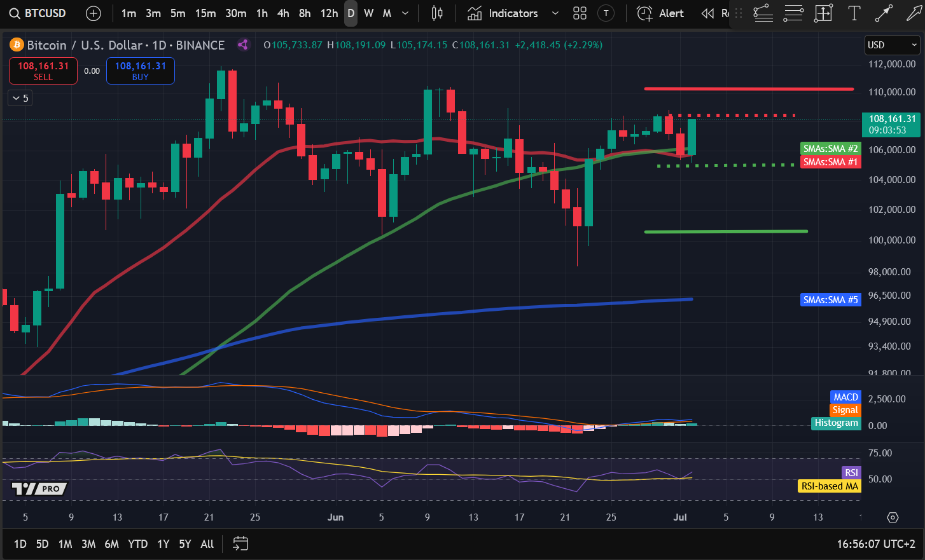This screenshot has width=925, height=560.
Task: Open the USD currency dropdown
Action: pos(893,45)
